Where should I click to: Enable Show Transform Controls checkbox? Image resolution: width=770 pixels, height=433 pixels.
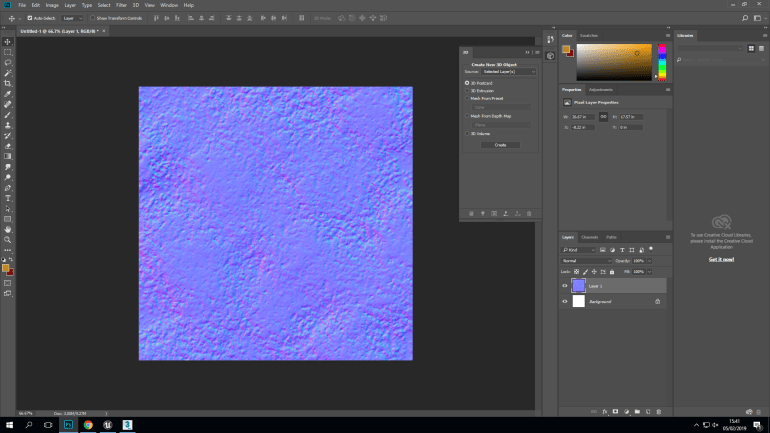click(92, 18)
